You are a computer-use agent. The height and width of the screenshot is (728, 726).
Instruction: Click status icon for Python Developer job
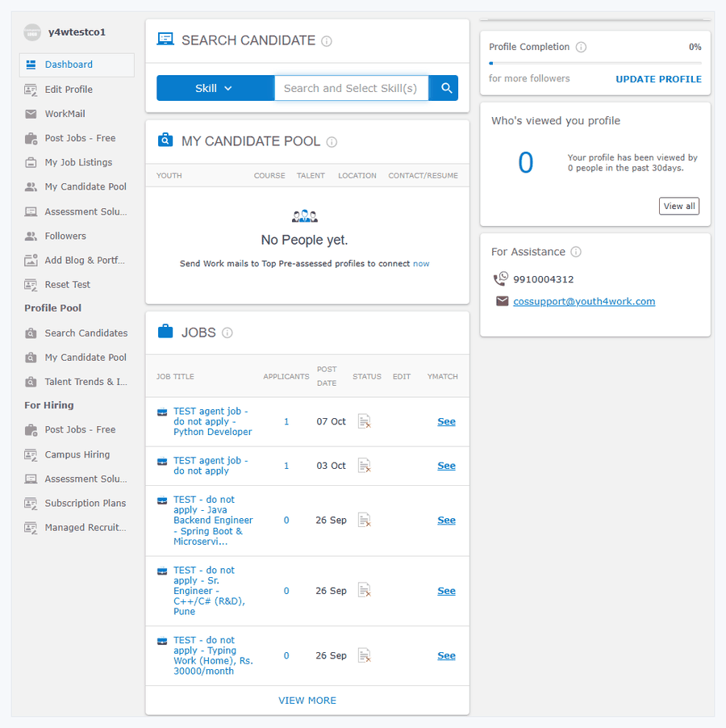[x=365, y=421]
